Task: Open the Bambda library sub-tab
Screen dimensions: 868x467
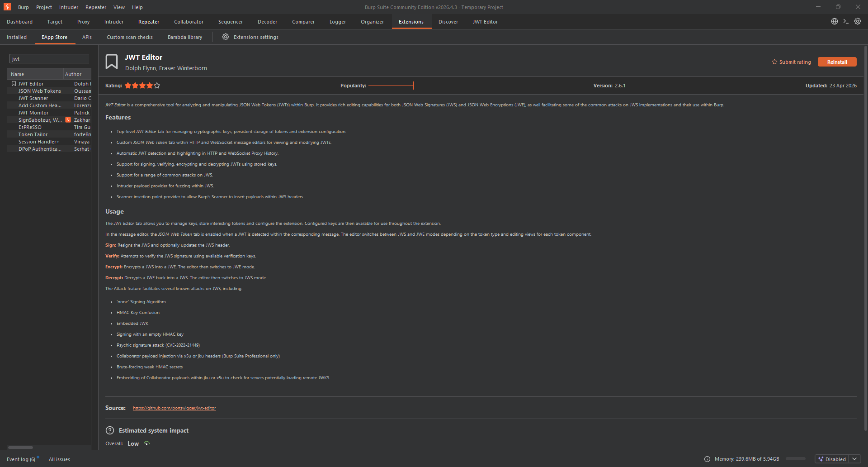Action: coord(185,37)
